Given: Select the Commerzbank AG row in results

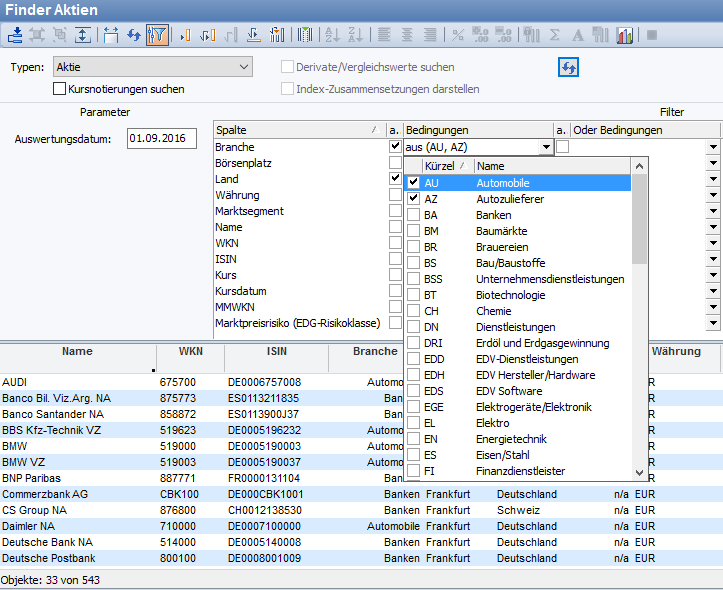Looking at the screenshot, I should 46,494.
